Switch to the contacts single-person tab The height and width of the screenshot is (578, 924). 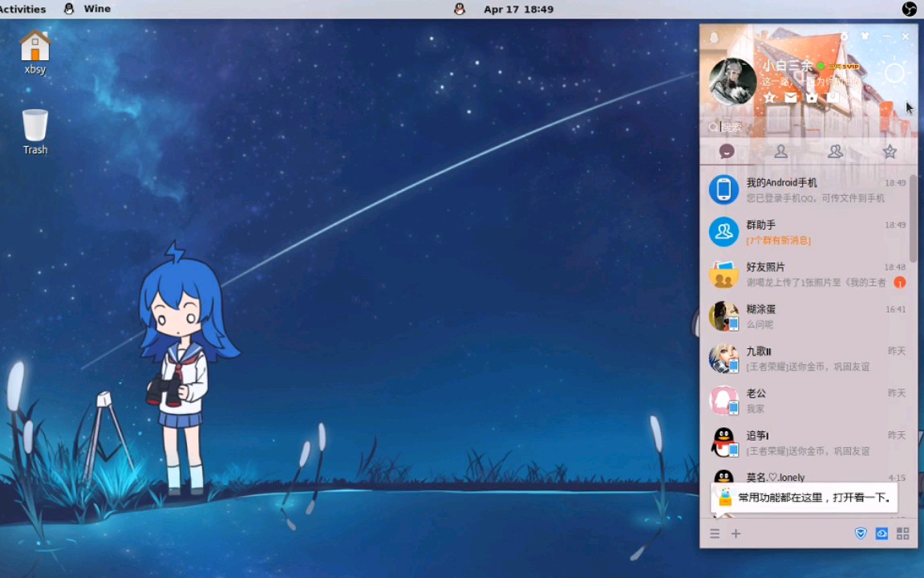tap(780, 152)
